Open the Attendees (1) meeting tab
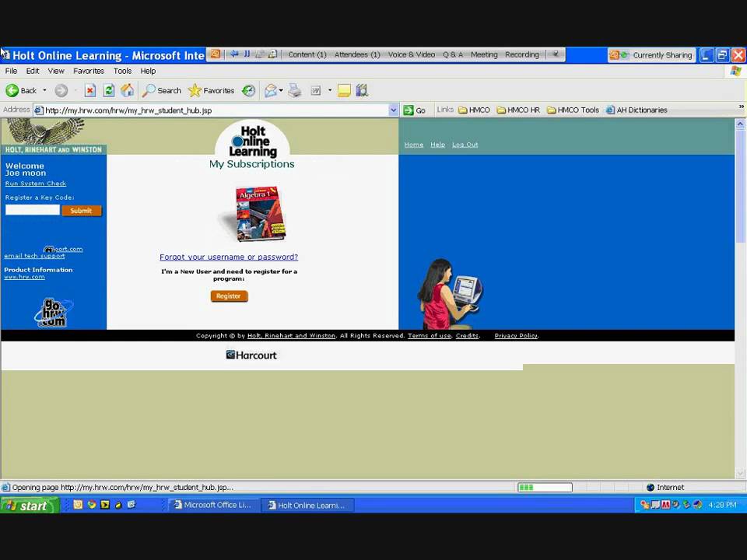 (357, 54)
